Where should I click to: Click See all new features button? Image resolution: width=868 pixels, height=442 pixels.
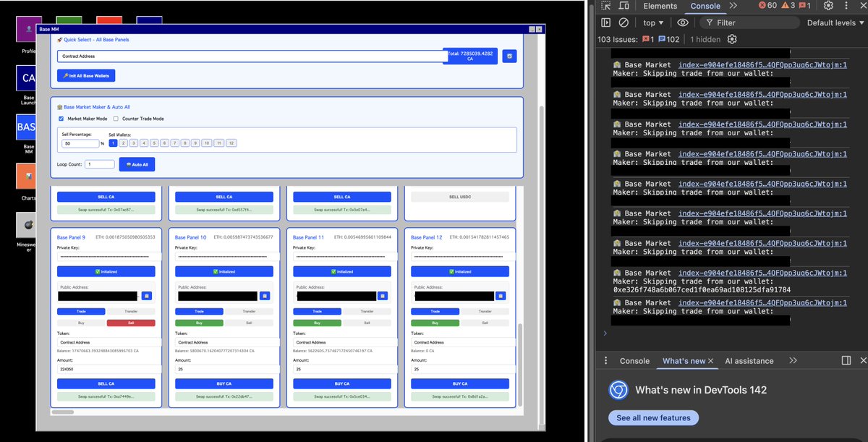tap(654, 417)
